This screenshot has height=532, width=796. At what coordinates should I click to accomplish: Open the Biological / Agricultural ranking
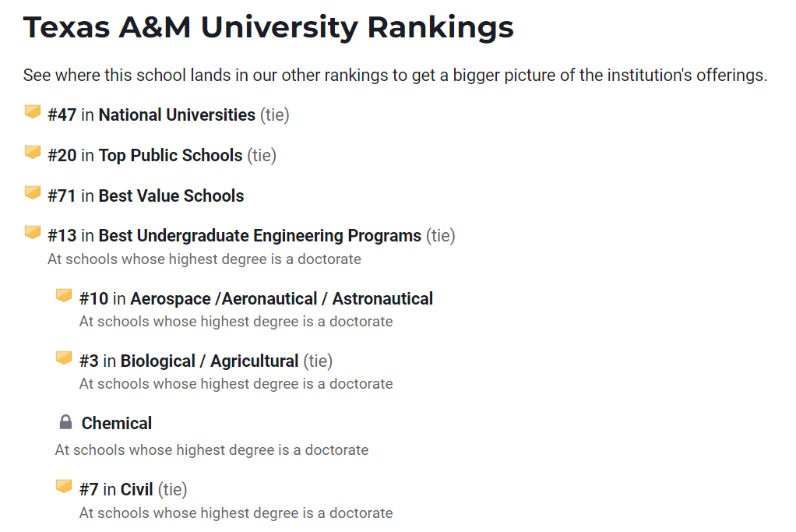(x=209, y=361)
